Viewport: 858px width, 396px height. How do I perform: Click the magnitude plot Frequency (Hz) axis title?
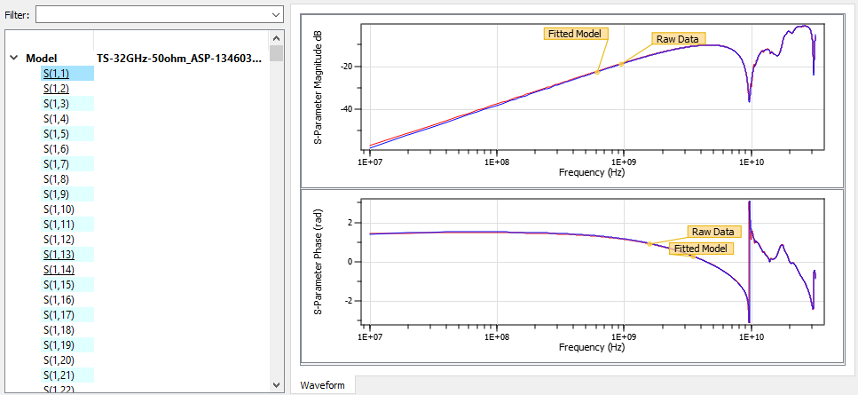592,172
